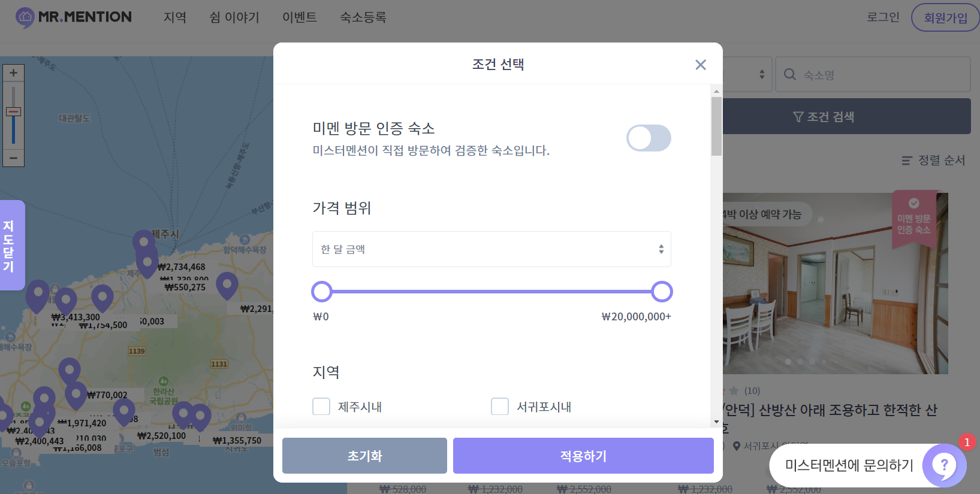Click the maximum price slider handle

coord(662,292)
